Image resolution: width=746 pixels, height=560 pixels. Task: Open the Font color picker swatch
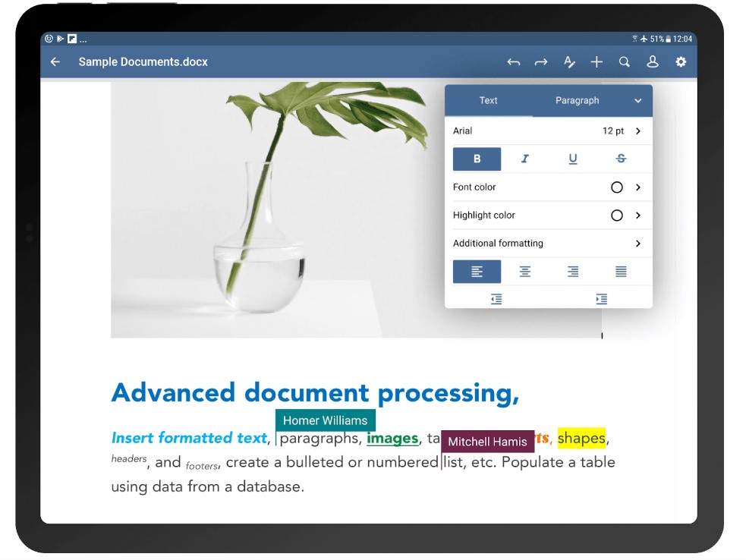pyautogui.click(x=617, y=187)
